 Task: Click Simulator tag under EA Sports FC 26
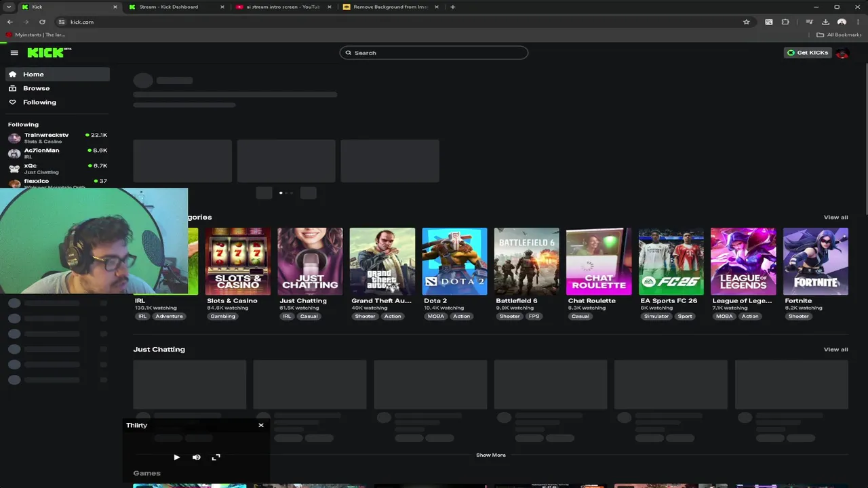656,317
